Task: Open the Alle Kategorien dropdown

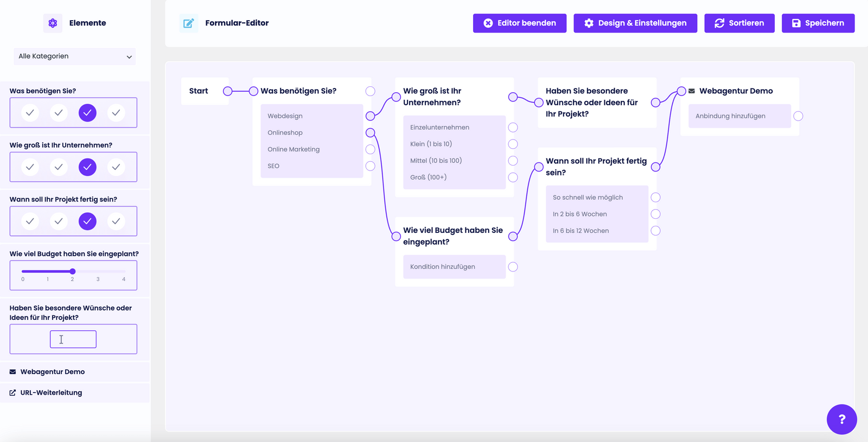Action: 74,56
